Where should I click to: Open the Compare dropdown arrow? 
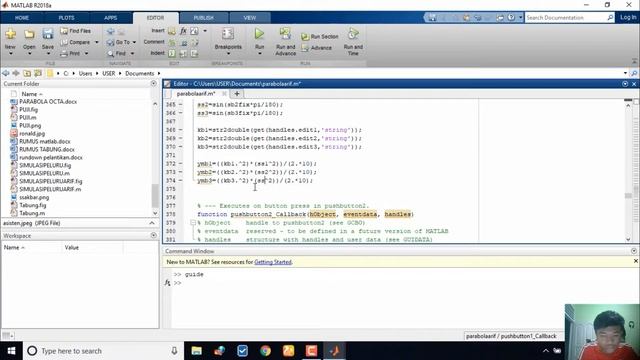tap(97, 42)
